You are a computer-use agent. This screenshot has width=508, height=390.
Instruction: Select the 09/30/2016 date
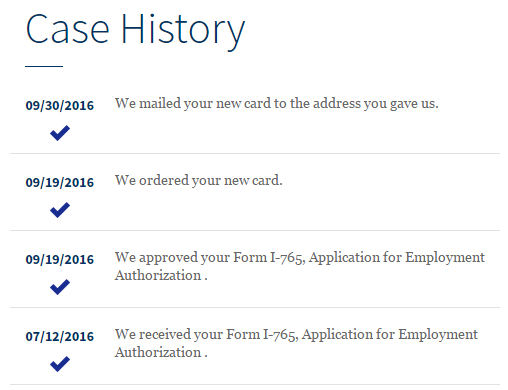point(60,106)
